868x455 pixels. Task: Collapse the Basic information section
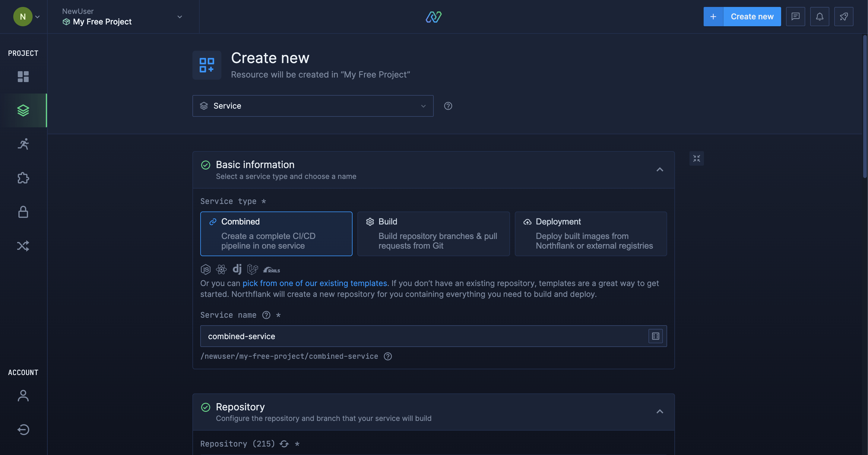pos(659,170)
